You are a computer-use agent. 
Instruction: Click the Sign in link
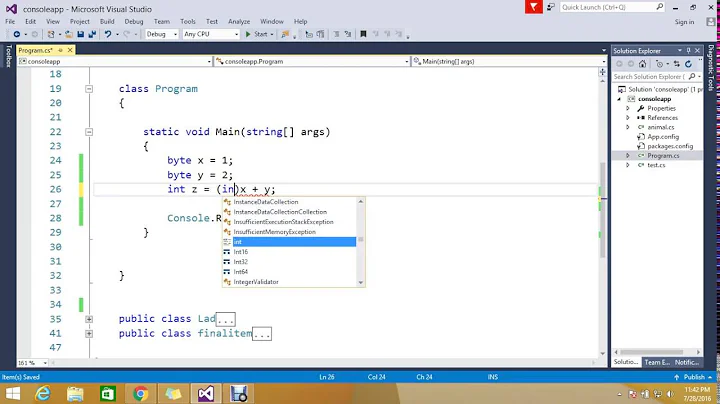[x=684, y=21]
